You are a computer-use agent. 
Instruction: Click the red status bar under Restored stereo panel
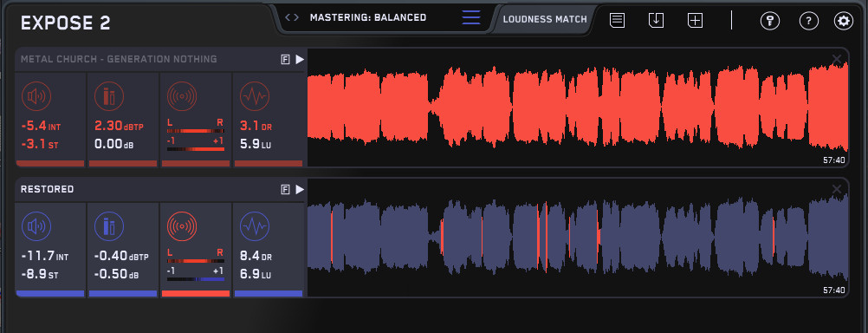pos(196,294)
